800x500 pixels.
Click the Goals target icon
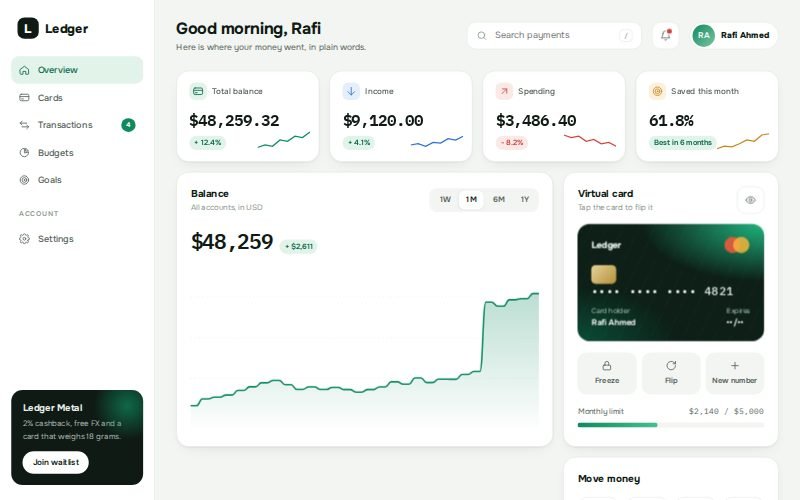pos(24,180)
